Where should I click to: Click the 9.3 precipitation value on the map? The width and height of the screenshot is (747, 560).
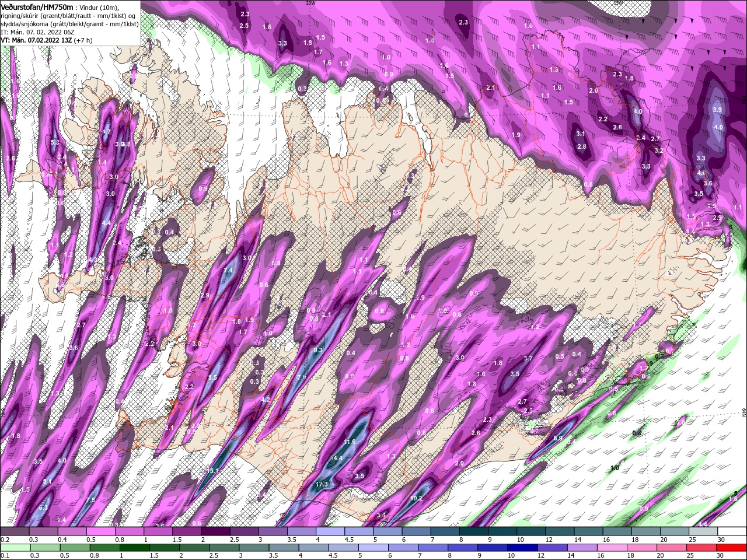[318, 351]
